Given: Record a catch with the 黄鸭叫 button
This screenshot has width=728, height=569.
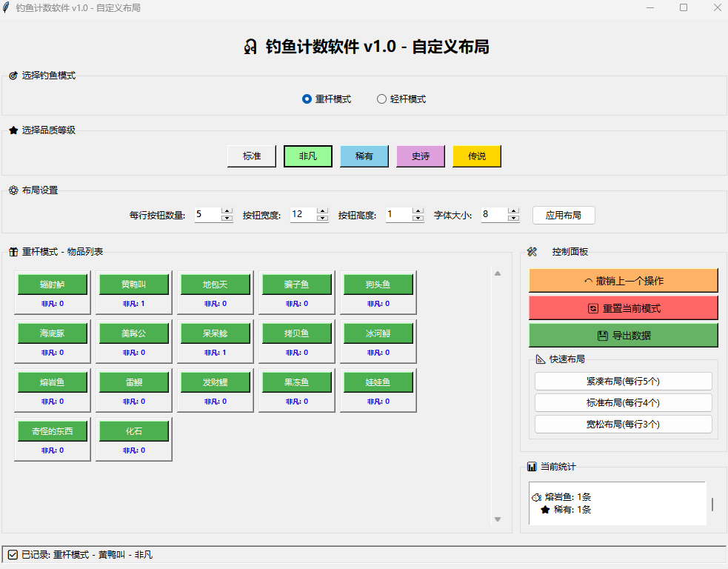Looking at the screenshot, I should pos(134,284).
